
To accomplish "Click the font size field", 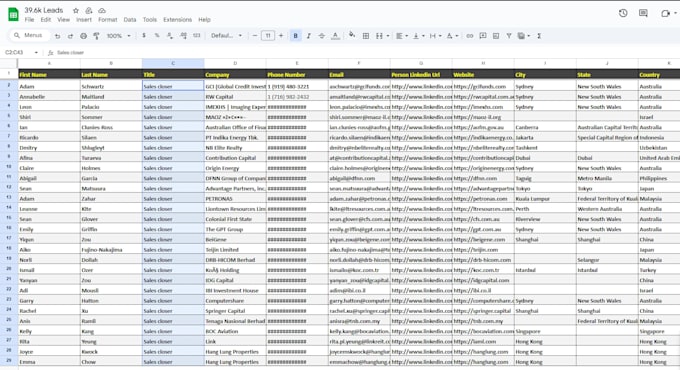I will coord(268,36).
